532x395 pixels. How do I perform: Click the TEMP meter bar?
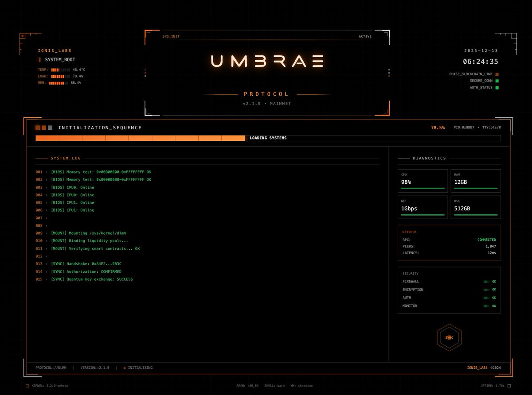[61, 70]
